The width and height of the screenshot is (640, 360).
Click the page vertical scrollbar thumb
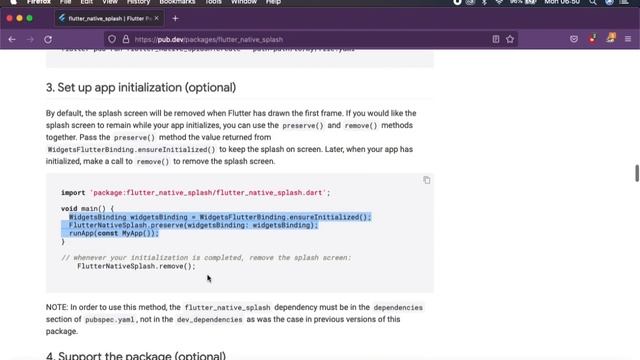637,173
